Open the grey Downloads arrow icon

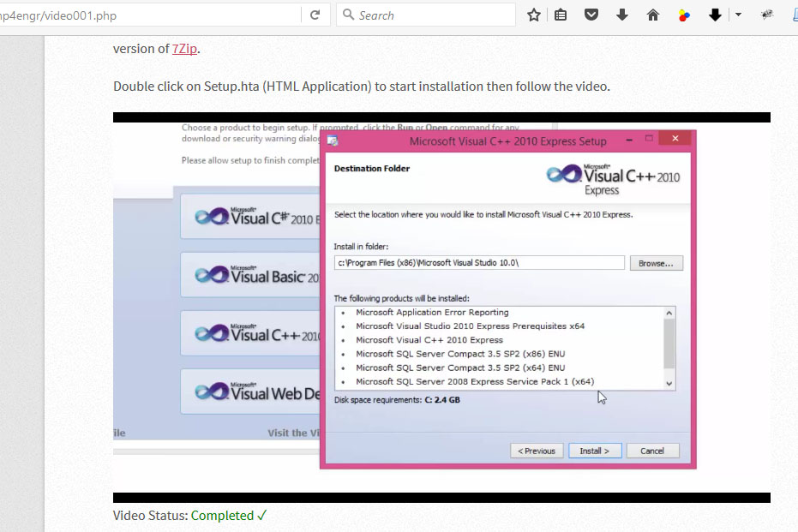622,15
